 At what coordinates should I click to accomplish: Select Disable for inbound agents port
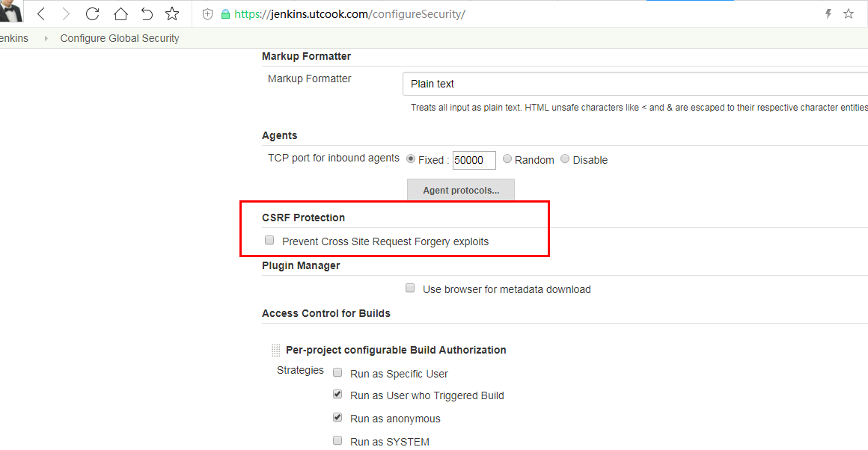[x=565, y=158]
